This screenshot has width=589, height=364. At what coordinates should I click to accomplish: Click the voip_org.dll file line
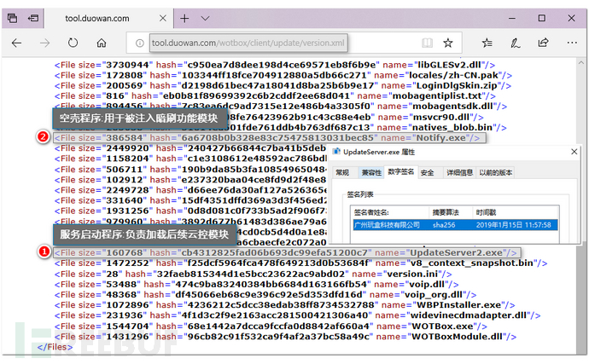pos(265,295)
